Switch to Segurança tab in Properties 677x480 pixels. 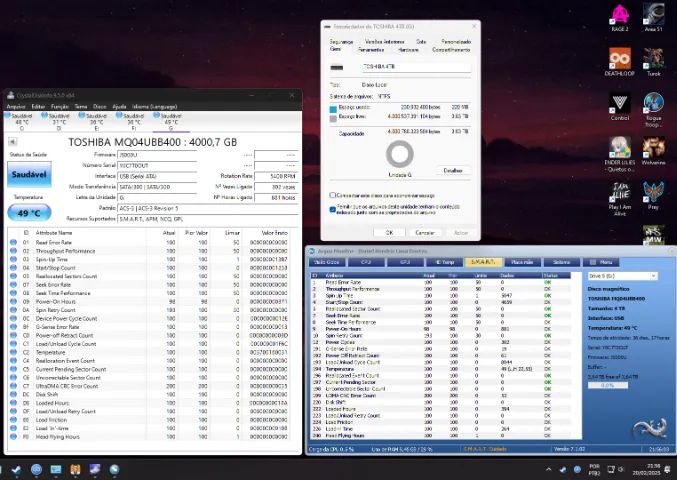[341, 42]
